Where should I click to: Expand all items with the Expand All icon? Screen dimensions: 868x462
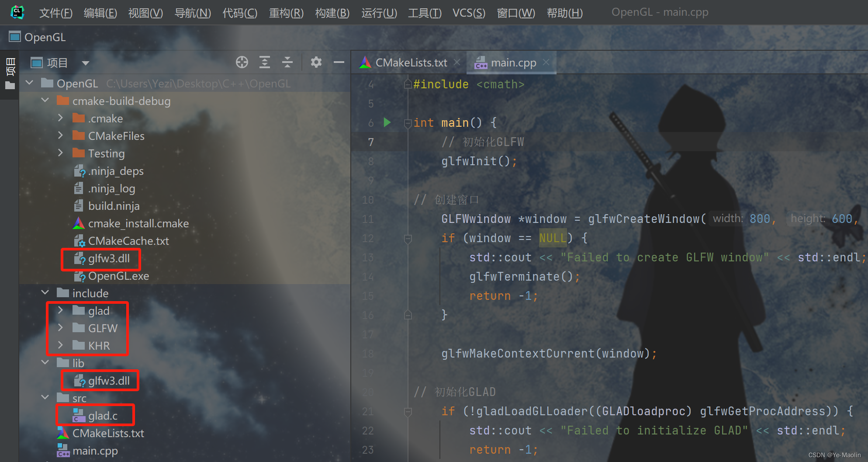[264, 62]
